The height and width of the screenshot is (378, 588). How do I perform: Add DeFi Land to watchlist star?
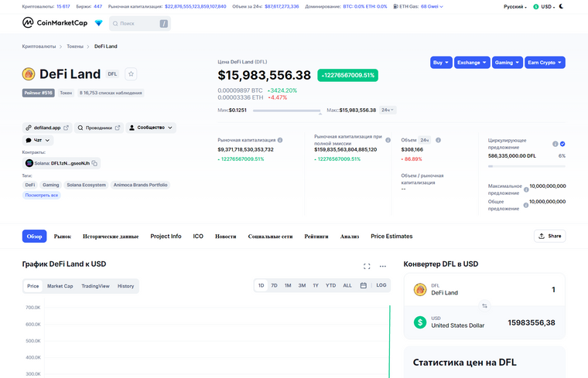point(131,73)
